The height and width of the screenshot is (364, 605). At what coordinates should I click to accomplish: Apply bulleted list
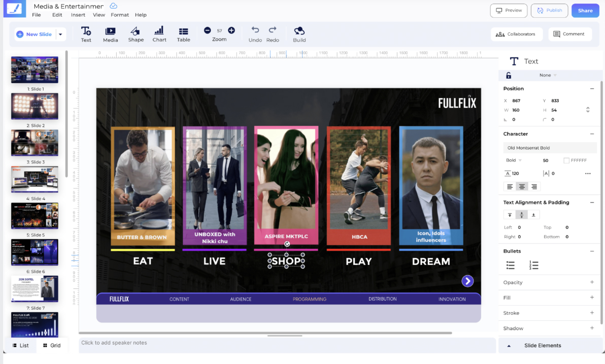click(511, 265)
